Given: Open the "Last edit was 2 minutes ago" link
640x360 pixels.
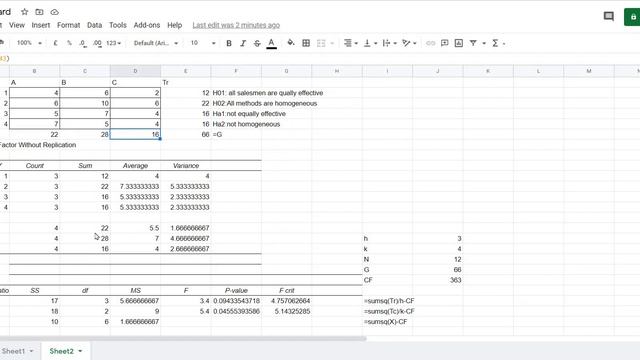Looking at the screenshot, I should (236, 25).
